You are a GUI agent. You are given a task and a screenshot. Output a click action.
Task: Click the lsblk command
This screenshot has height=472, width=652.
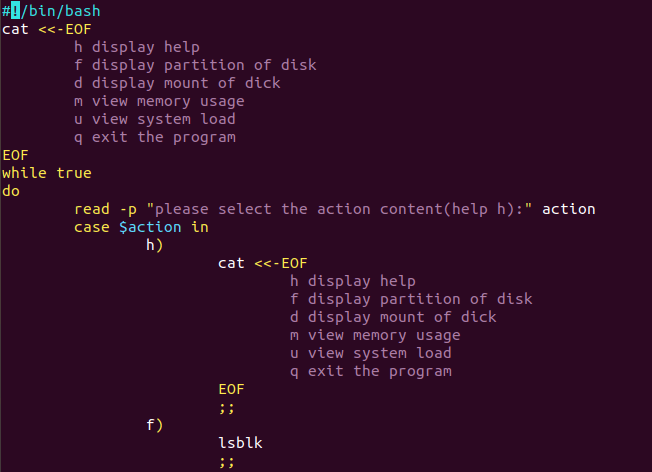click(x=240, y=443)
